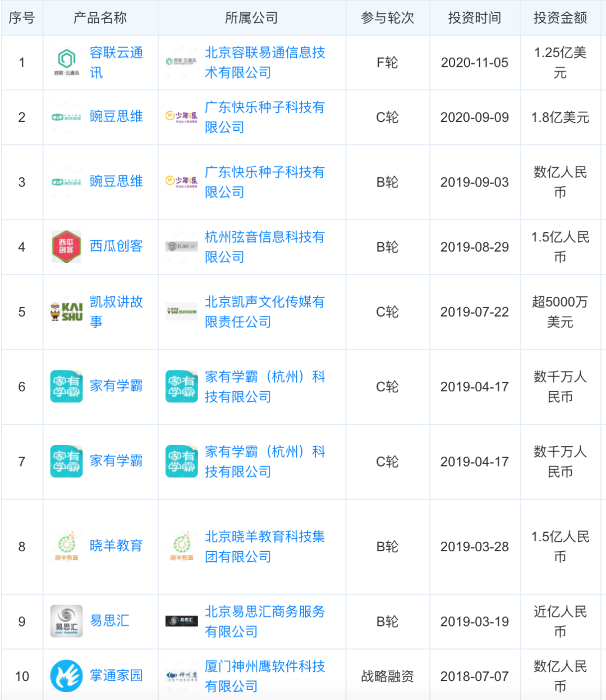Viewport: 606px width, 700px height.
Task: Open 广东快乐种子科技有限公司 link in row 2
Action: [x=265, y=117]
